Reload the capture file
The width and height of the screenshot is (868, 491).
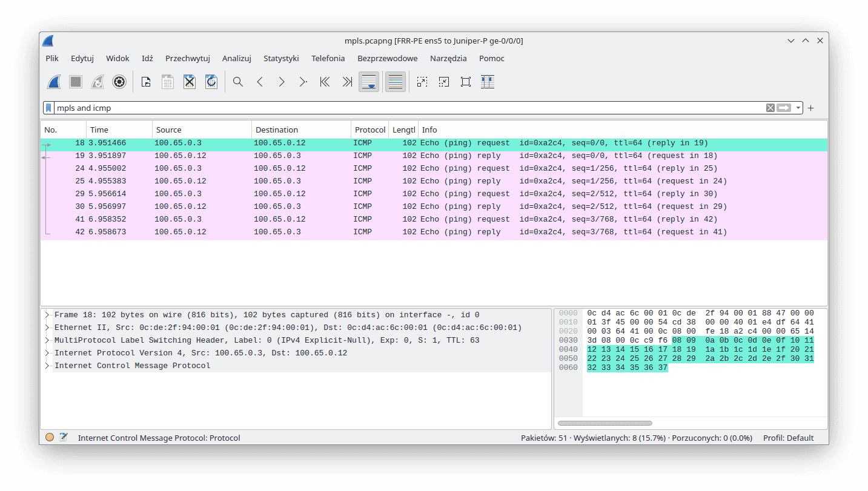click(x=211, y=82)
